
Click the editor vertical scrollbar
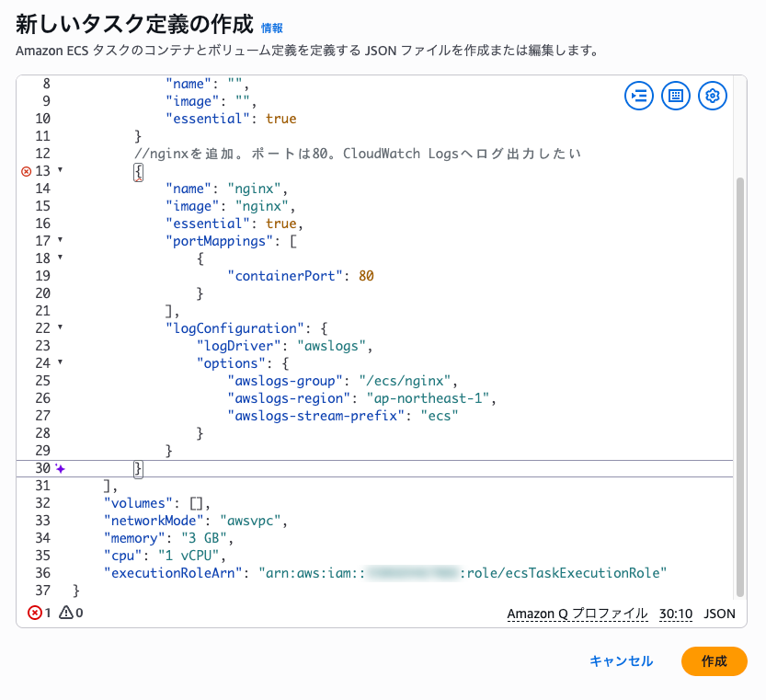[x=740, y=387]
